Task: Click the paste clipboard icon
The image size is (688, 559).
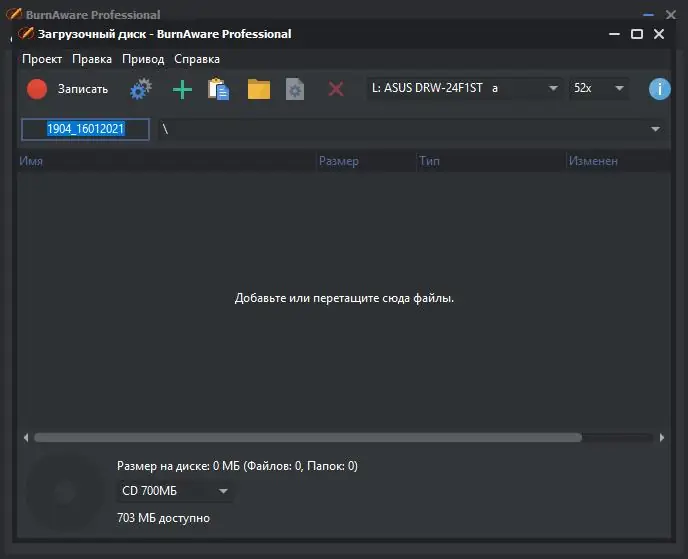Action: pyautogui.click(x=219, y=89)
